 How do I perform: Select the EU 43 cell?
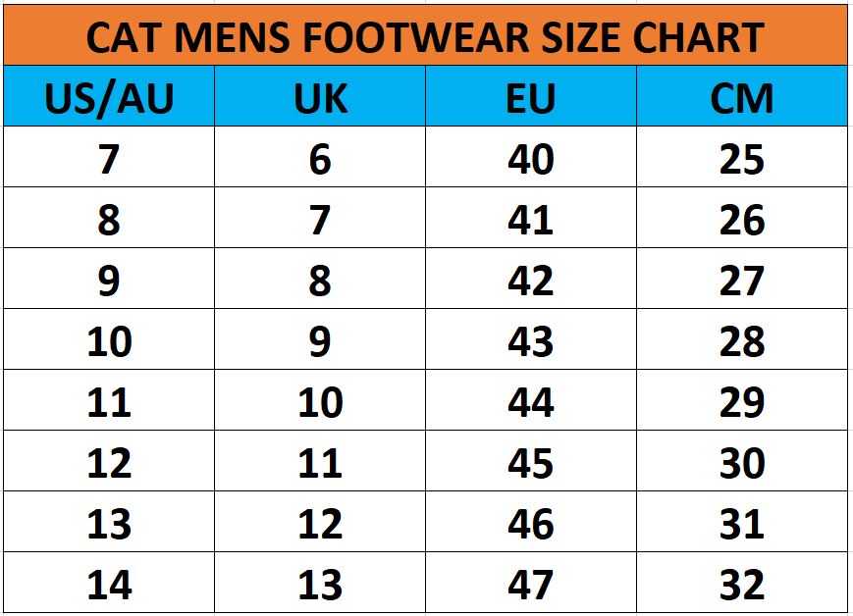click(531, 339)
